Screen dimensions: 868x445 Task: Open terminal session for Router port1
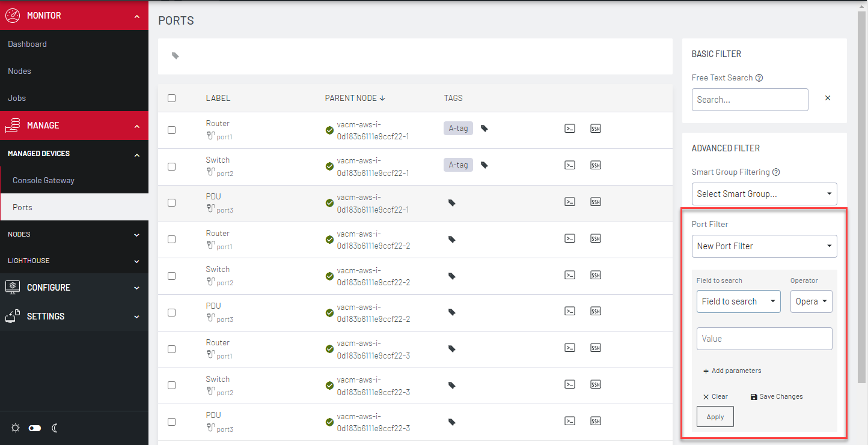pos(569,128)
